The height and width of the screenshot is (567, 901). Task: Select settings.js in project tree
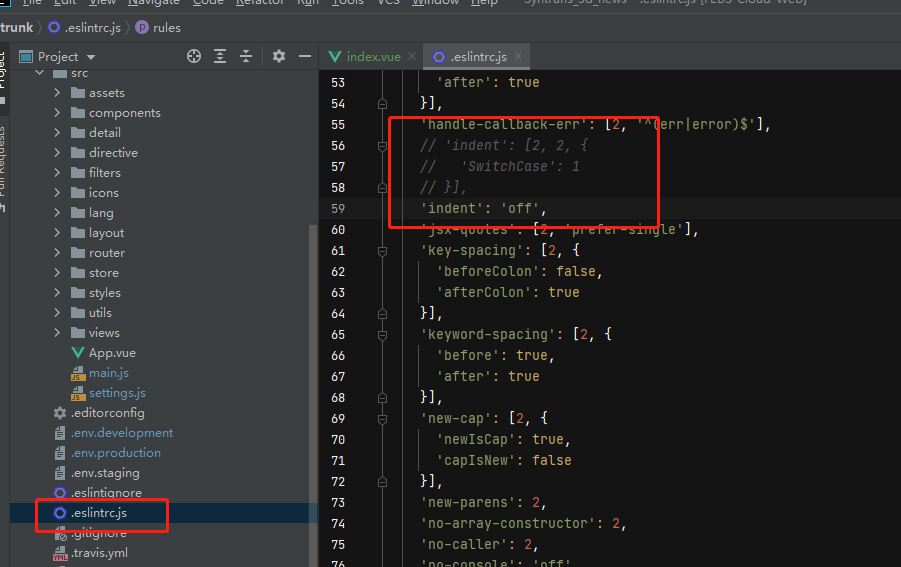[x=117, y=393]
